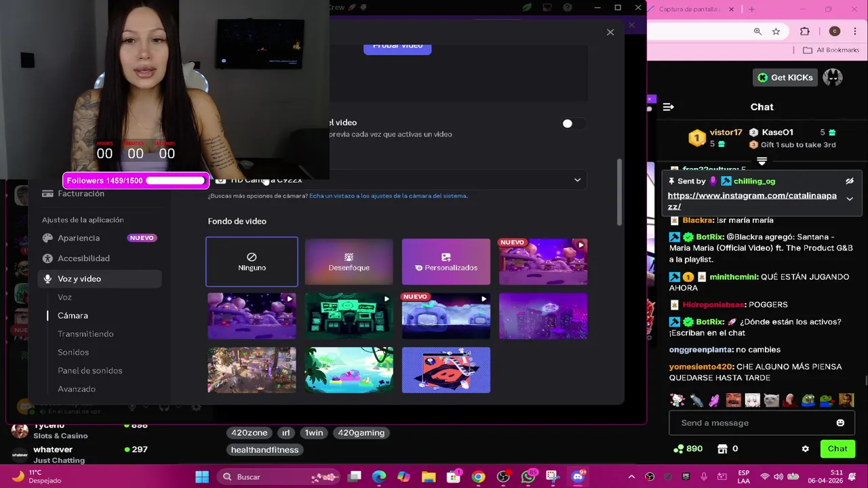
Task: Close the Captura de pantalla browser tab
Action: point(731,9)
